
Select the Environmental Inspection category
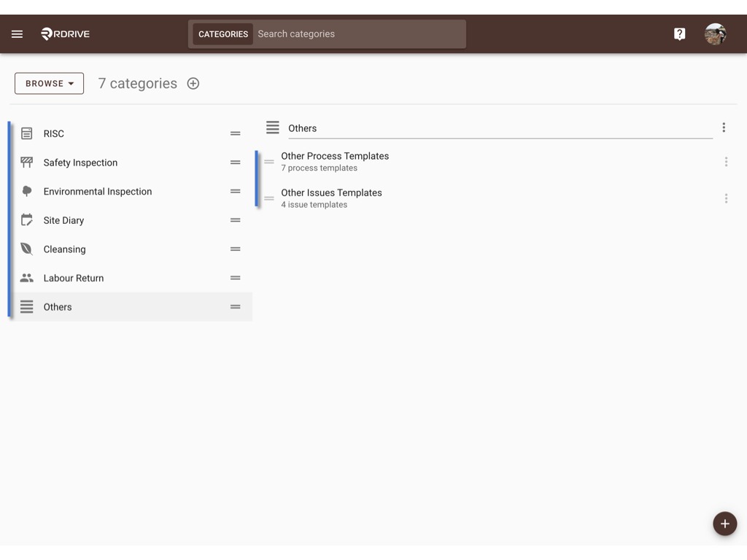(x=131, y=192)
